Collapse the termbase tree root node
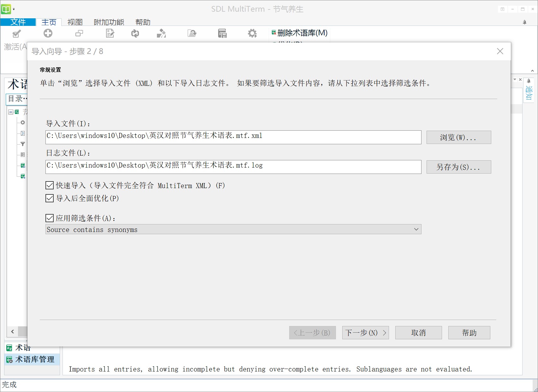The image size is (538, 392). click(x=11, y=112)
